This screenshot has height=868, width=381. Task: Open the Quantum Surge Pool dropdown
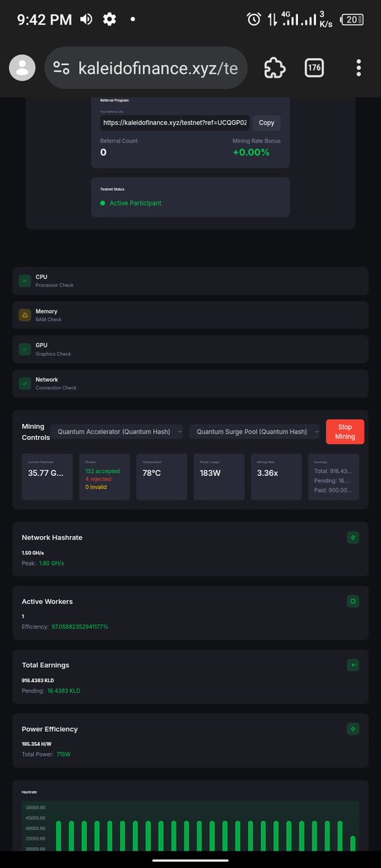tap(254, 432)
